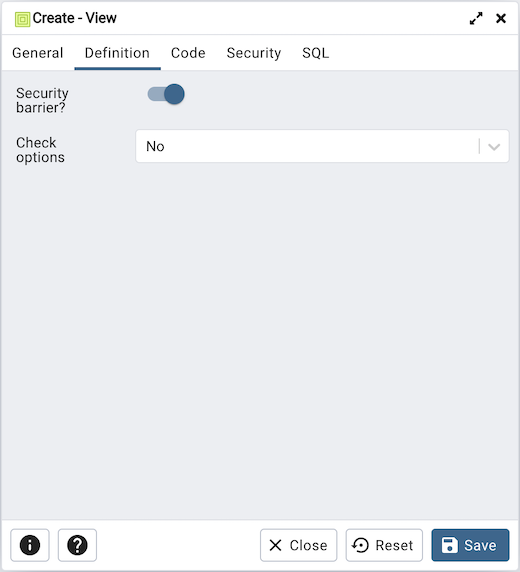Reset the form with the Reset button

384,545
